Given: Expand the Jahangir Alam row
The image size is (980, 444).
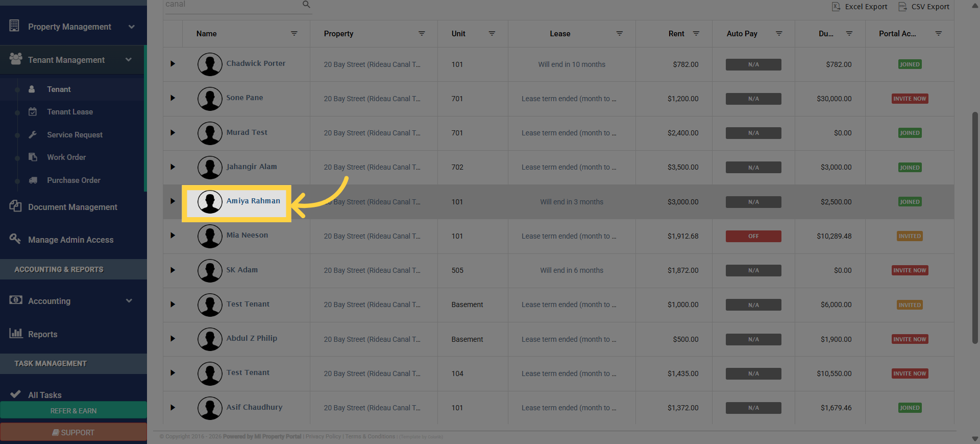Looking at the screenshot, I should 173,167.
